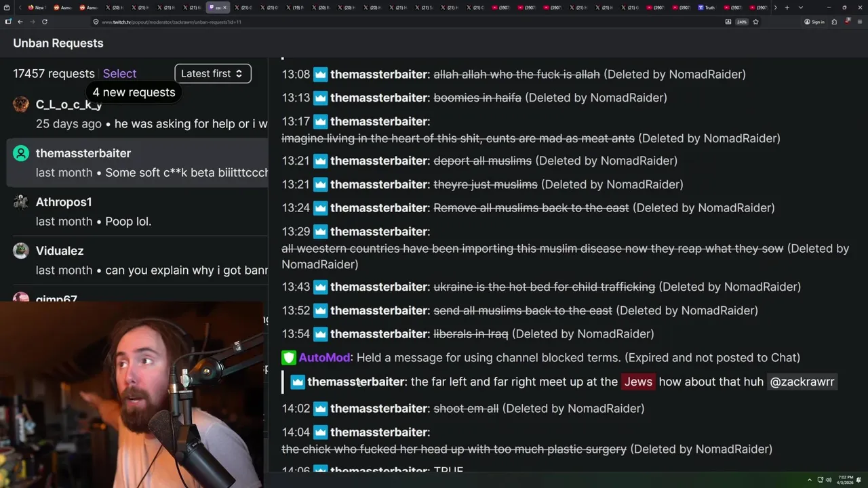The image size is (868, 488).
Task: Click the 13:54 timestamp
Action: (x=296, y=333)
